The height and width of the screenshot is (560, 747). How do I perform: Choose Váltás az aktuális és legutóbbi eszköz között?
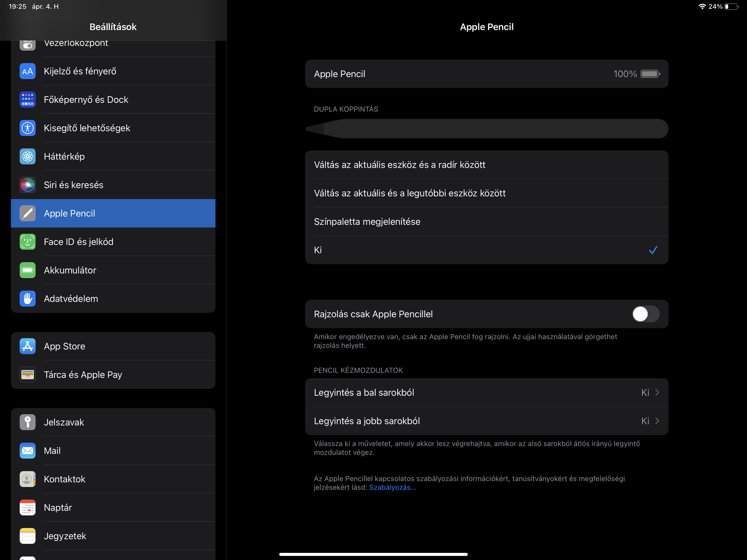point(486,193)
